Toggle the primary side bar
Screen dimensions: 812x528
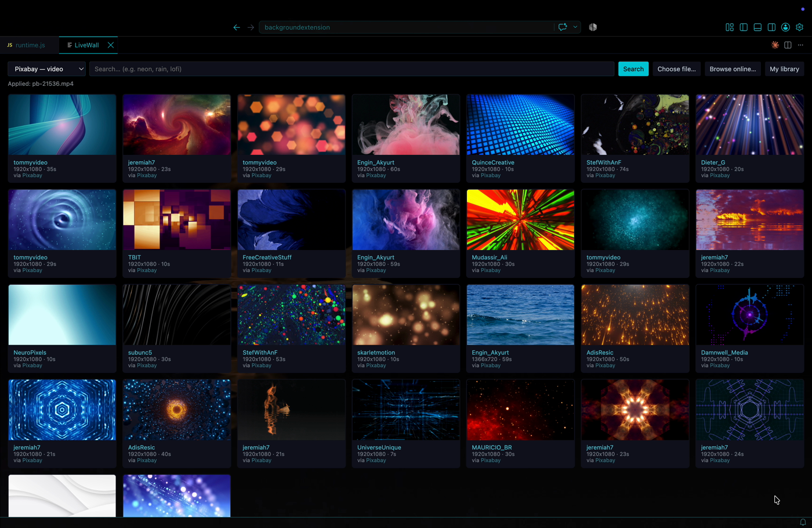744,27
